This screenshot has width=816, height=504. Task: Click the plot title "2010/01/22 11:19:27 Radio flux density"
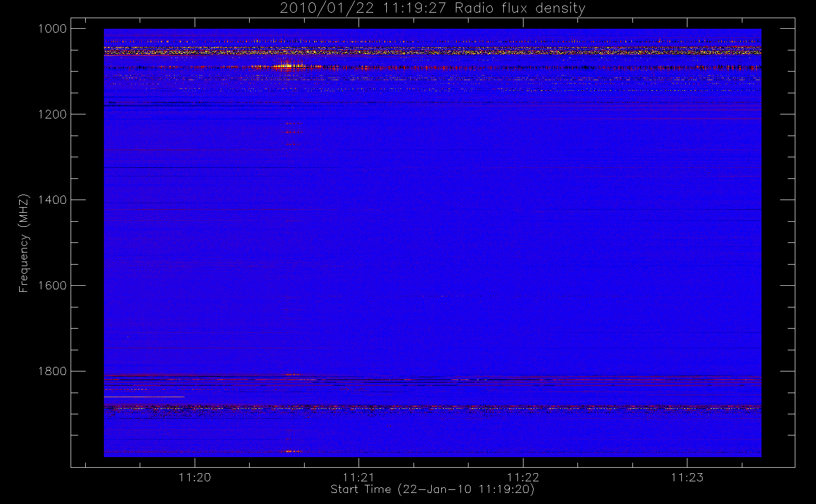pos(432,9)
